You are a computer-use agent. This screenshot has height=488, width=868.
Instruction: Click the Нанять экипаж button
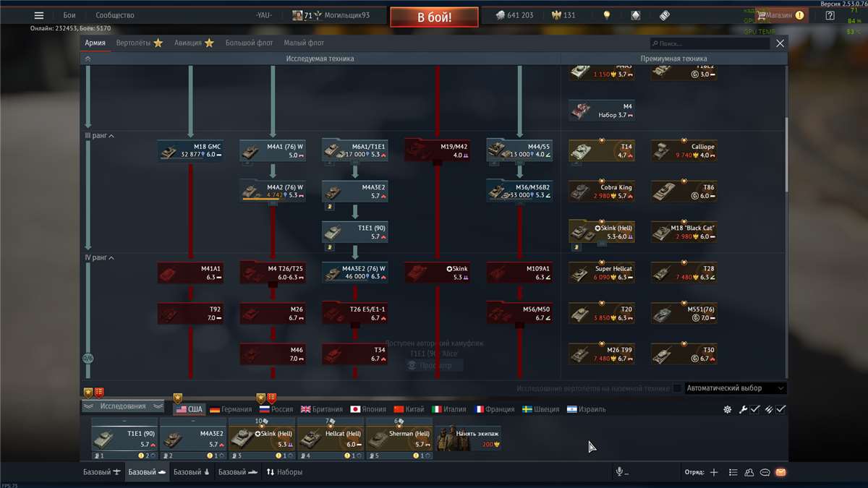coord(467,437)
